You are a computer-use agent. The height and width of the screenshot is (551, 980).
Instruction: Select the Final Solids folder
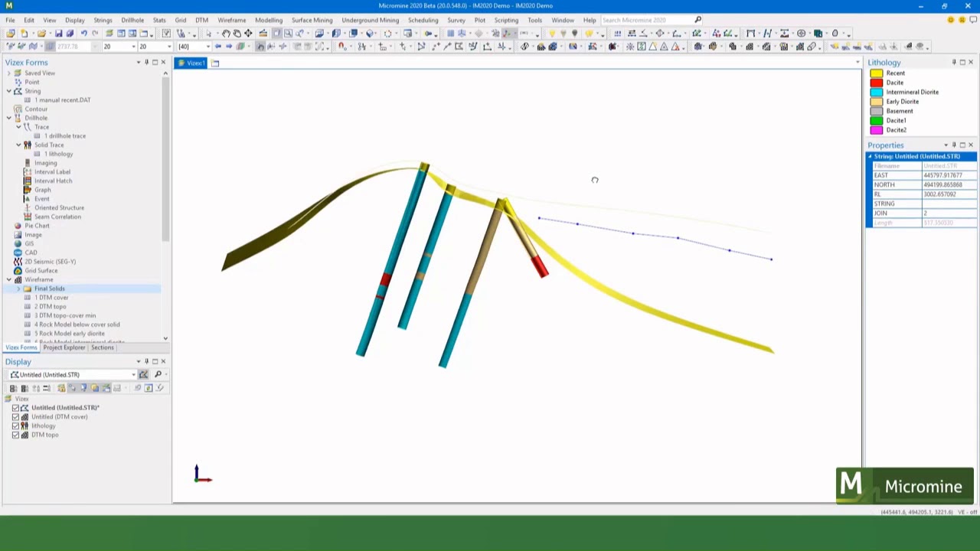pyautogui.click(x=49, y=289)
